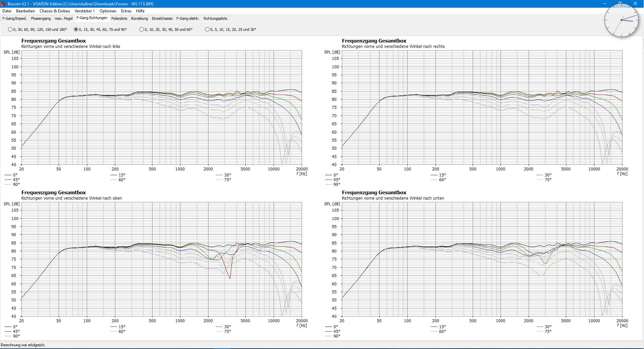Go to the Bündelung tab
This screenshot has width=644, height=349.
pos(139,18)
